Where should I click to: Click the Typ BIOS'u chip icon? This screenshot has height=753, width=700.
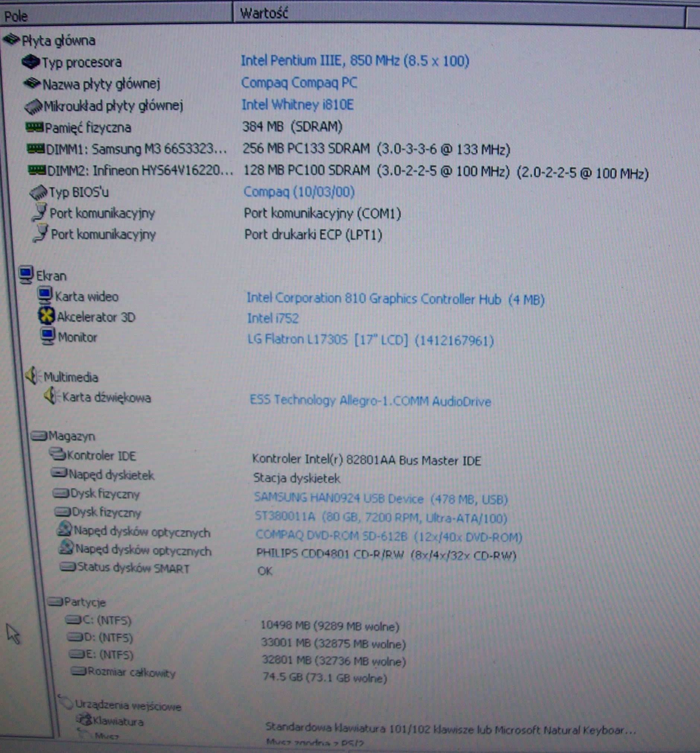38,192
